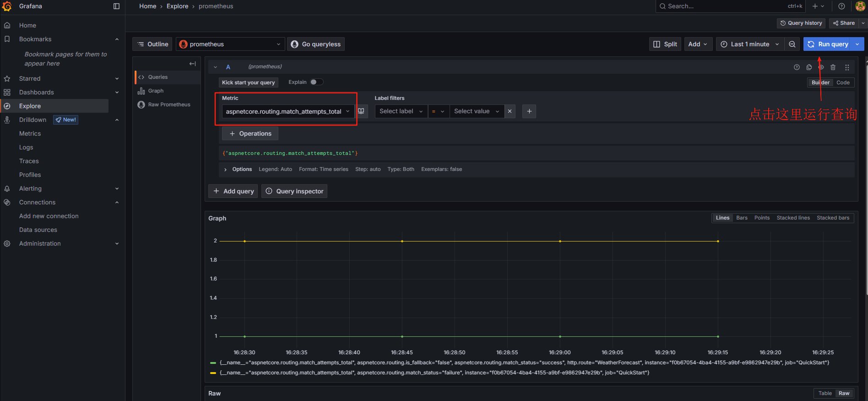Open the Run query interval dropdown arrow
Screen dimensions: 868x401
[x=857, y=44]
